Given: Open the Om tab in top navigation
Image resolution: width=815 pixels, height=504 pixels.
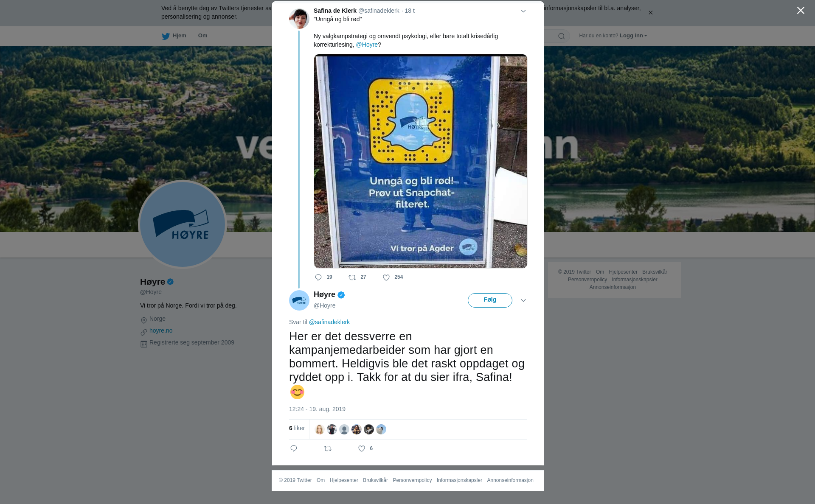Looking at the screenshot, I should click(x=202, y=36).
